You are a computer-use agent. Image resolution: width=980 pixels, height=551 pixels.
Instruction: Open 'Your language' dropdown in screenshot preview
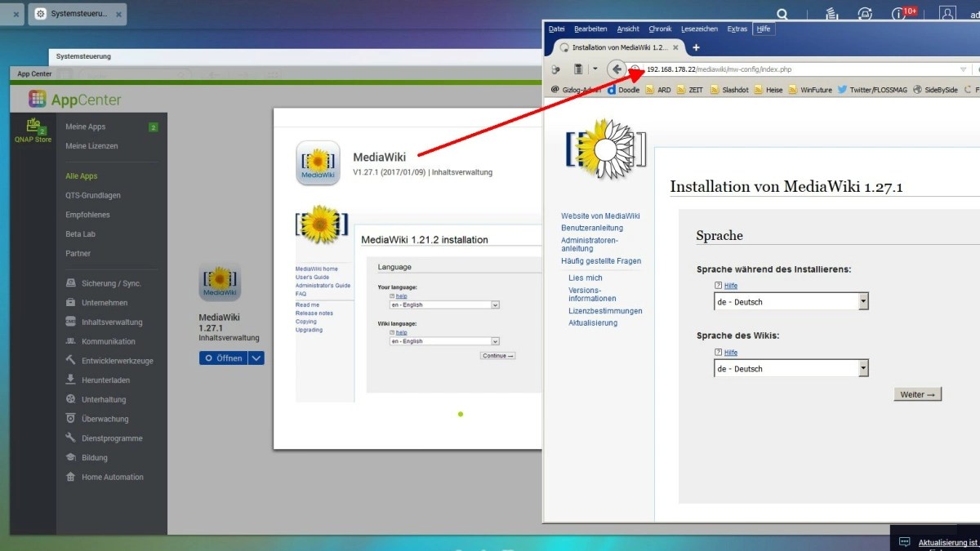click(x=444, y=304)
